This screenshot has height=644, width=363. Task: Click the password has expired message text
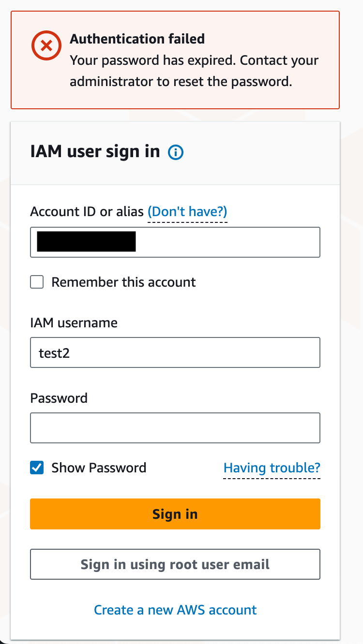pos(194,71)
